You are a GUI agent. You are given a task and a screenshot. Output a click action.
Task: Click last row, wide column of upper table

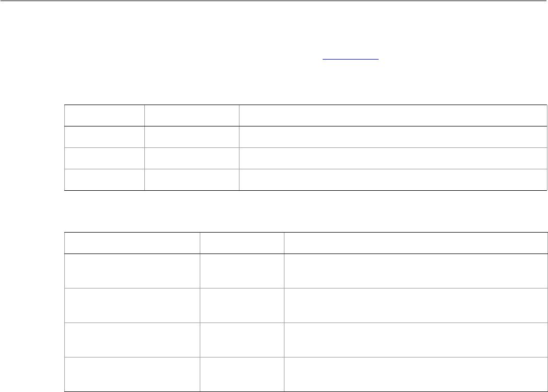[x=393, y=180]
